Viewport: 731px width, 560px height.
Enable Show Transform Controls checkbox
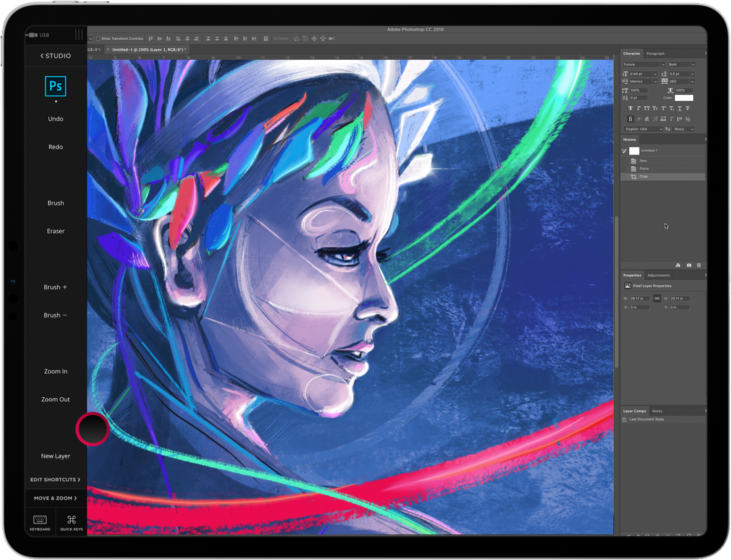click(98, 38)
